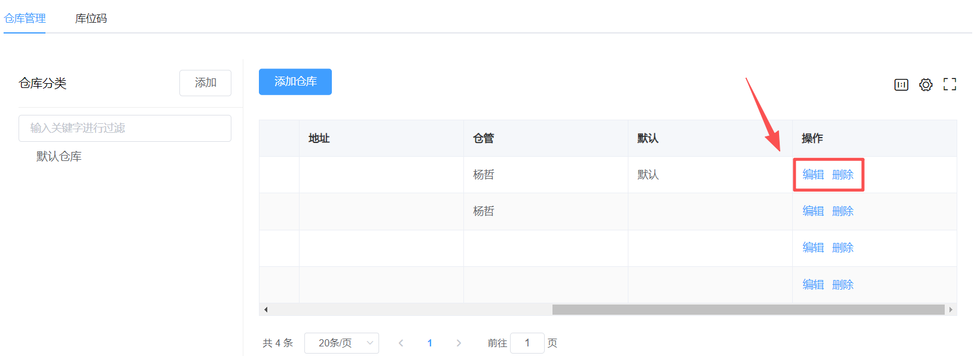Click 删除 in the last row
Viewport: 980px width, 356px height.
tap(842, 285)
